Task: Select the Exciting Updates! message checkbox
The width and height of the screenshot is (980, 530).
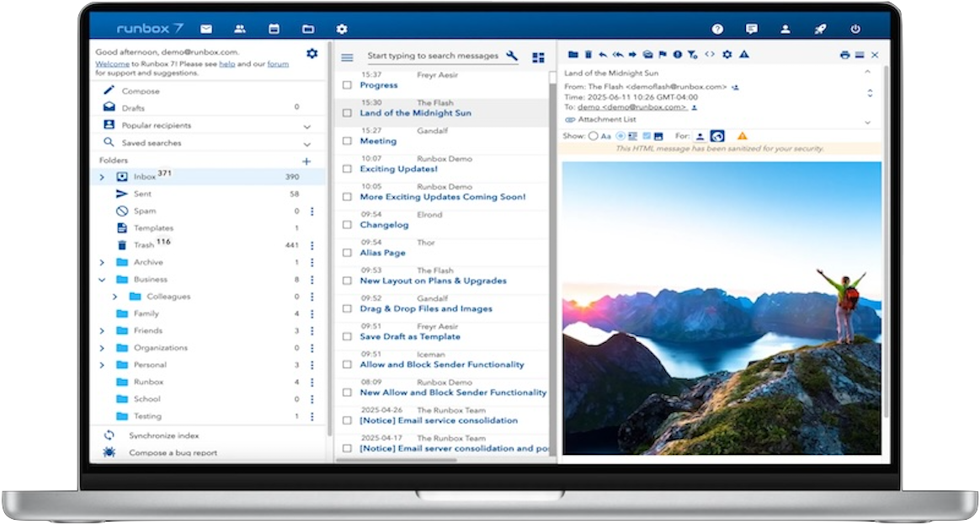Action: 347,169
